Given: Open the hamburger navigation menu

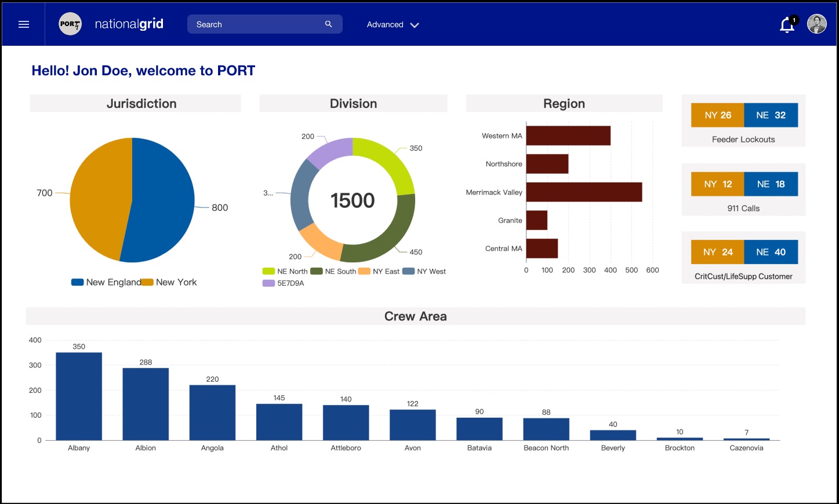Looking at the screenshot, I should pos(24,24).
